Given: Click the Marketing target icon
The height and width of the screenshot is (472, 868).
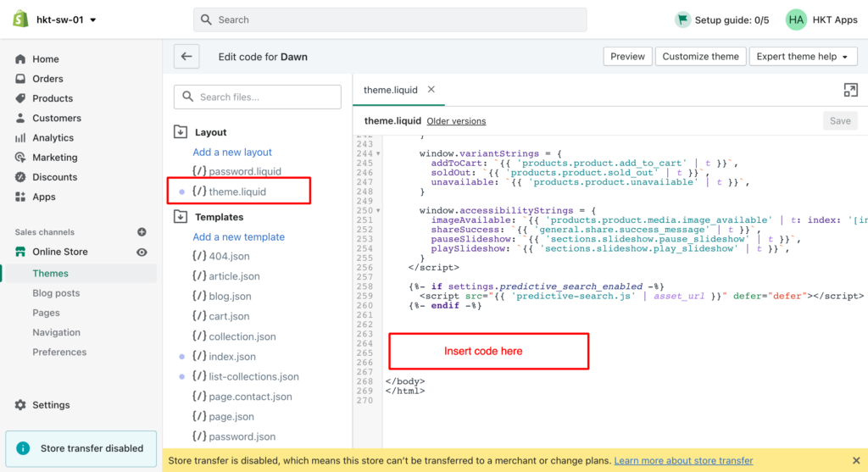Looking at the screenshot, I should coord(20,157).
